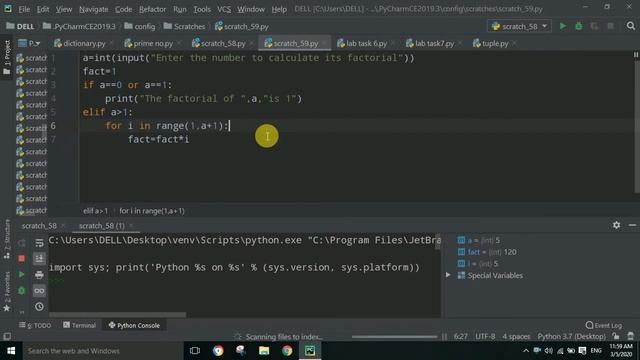Toggle file read-only lock icon in status bar
The width and height of the screenshot is (640, 360).
pos(616,336)
